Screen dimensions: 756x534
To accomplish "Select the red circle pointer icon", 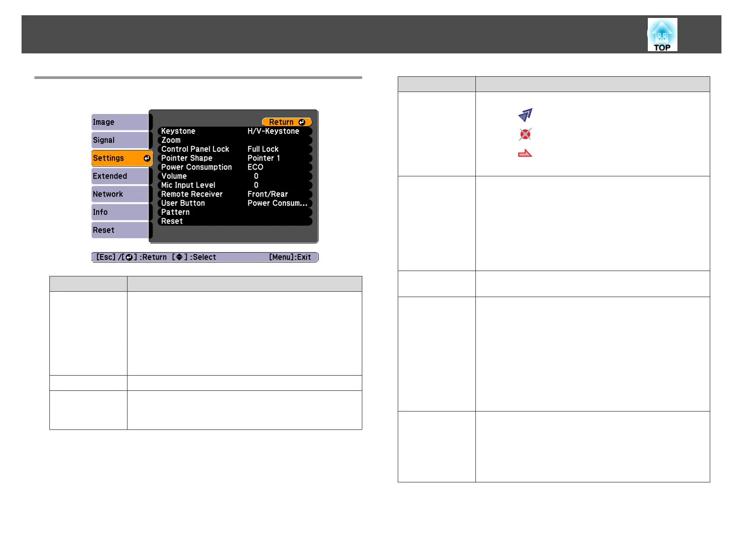I will (x=525, y=134).
